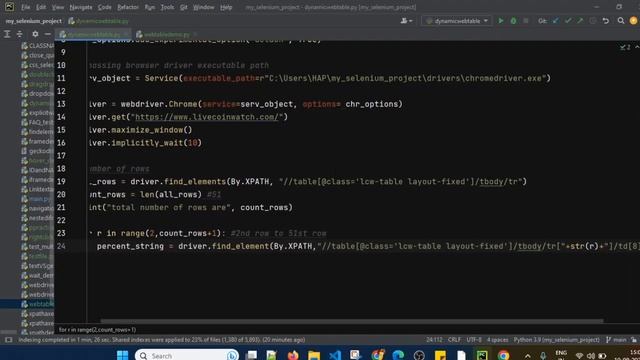The width and height of the screenshot is (640, 360).
Task: Open OBS Studio from taskbar
Action: [419, 355]
